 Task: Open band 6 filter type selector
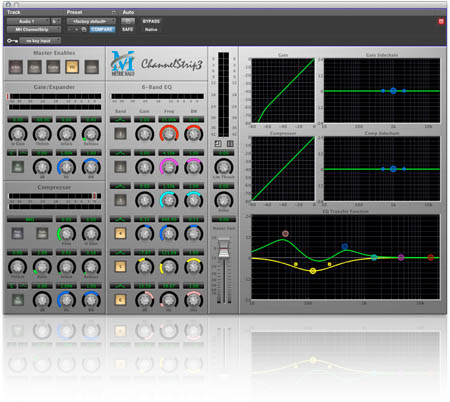click(120, 286)
